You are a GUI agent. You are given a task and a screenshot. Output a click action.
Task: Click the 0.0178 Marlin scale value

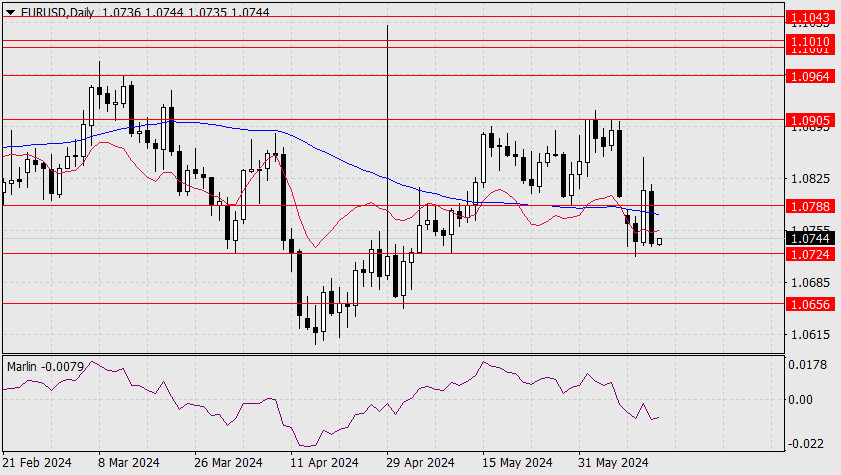(x=807, y=365)
